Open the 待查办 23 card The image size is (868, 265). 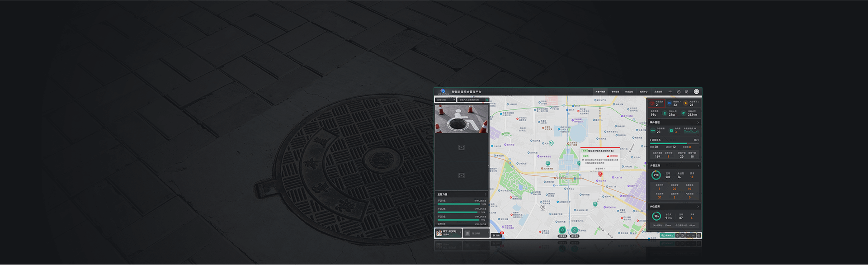tap(674, 104)
